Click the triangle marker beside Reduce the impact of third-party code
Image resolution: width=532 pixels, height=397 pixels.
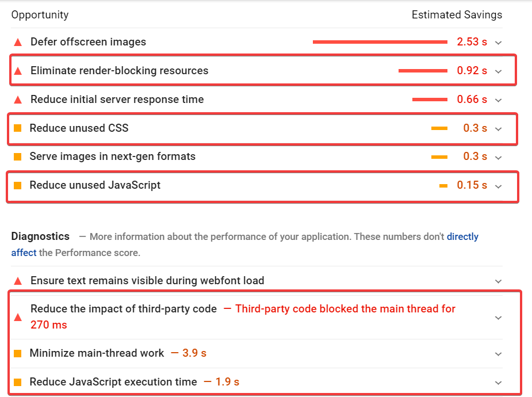(18, 316)
